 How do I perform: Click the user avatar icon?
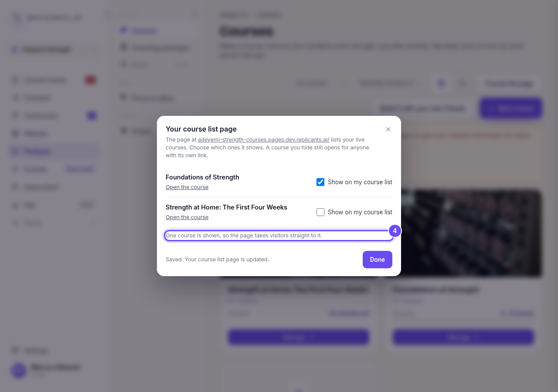click(x=19, y=371)
